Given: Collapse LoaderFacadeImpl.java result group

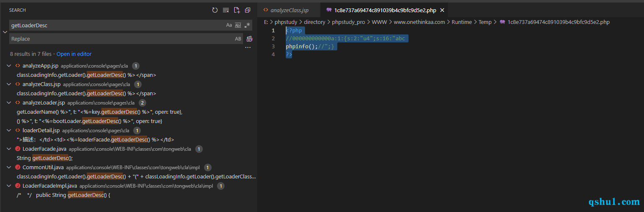Looking at the screenshot, I should [x=9, y=186].
